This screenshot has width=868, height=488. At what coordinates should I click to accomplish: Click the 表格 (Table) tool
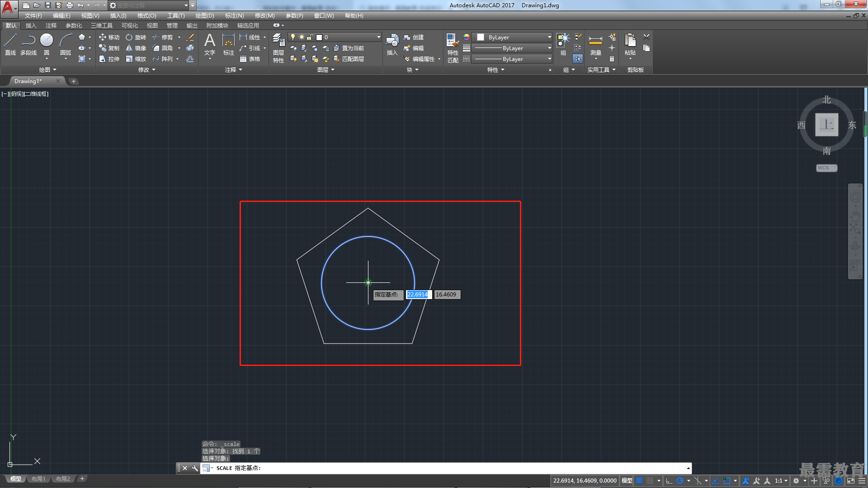[250, 59]
